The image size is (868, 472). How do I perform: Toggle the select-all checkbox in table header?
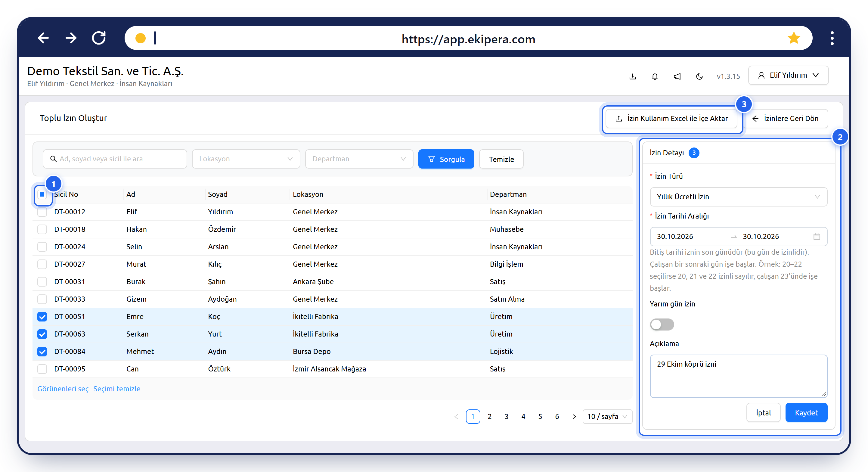tap(42, 194)
